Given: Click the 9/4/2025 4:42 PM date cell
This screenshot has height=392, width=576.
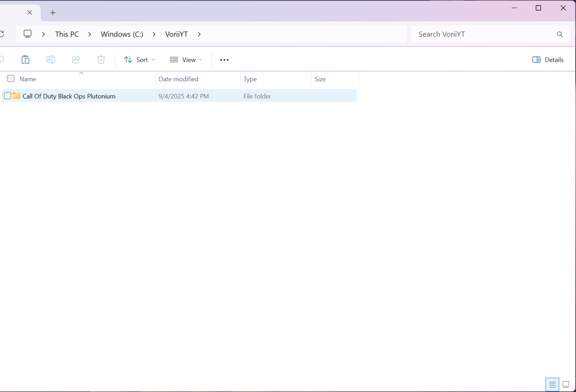Looking at the screenshot, I should [184, 96].
